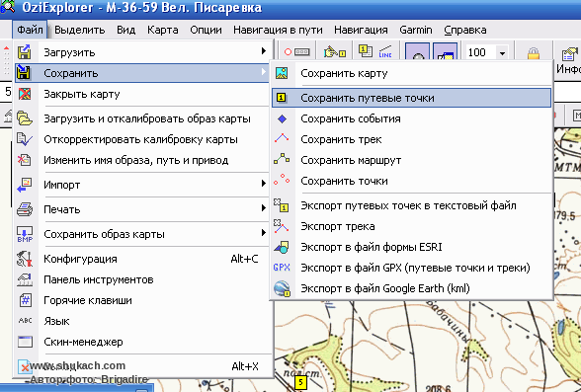
Task: Open the Карта menu
Action: click(x=163, y=30)
